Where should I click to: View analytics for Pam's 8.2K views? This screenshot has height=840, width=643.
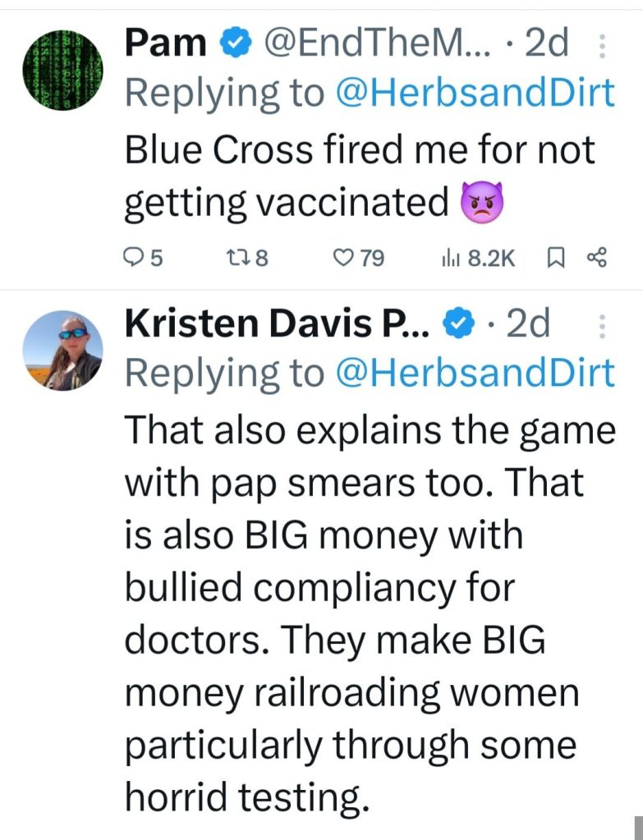(450, 259)
